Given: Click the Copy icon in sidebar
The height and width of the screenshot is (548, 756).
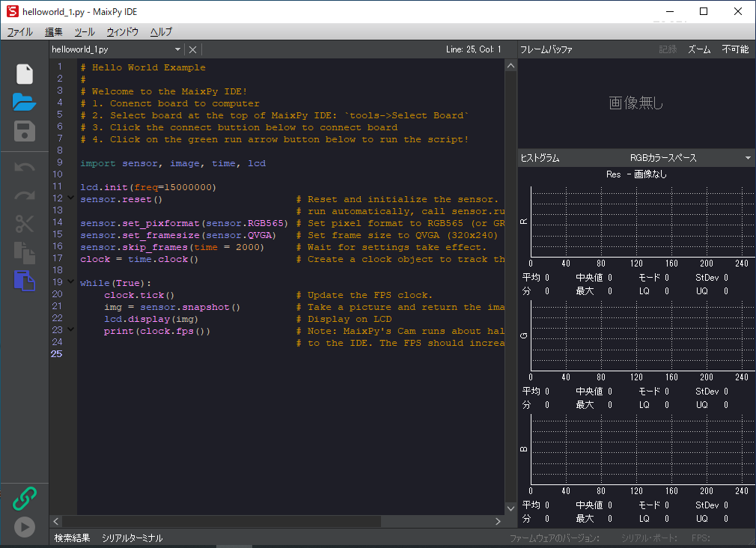Looking at the screenshot, I should click(25, 252).
